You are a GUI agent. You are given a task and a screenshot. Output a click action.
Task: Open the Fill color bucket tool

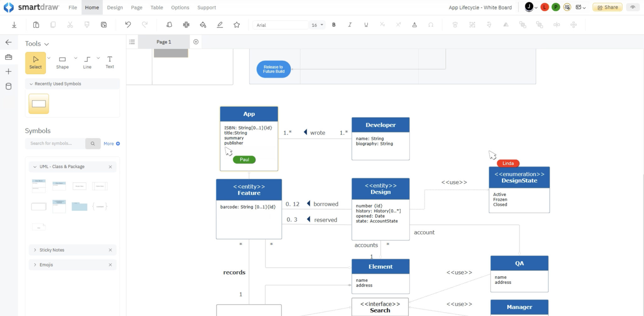pos(203,25)
